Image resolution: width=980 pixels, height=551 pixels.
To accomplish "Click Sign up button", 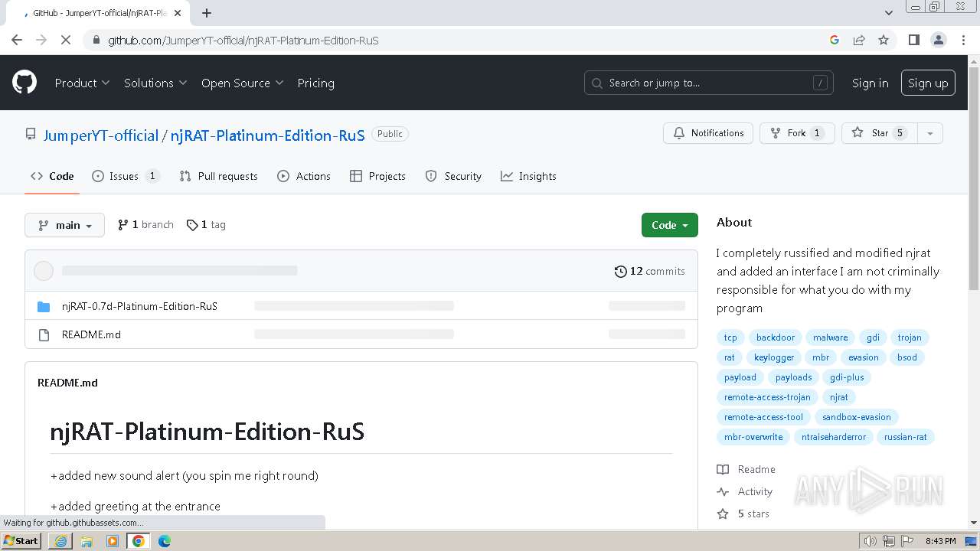I will point(928,83).
